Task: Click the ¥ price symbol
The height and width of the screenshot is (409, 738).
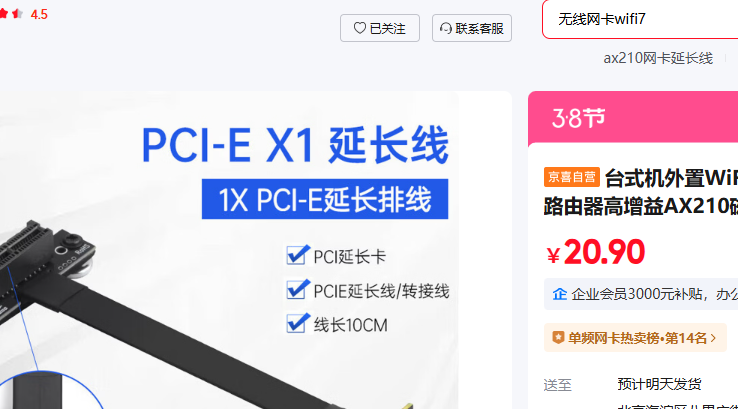Action: [554, 256]
